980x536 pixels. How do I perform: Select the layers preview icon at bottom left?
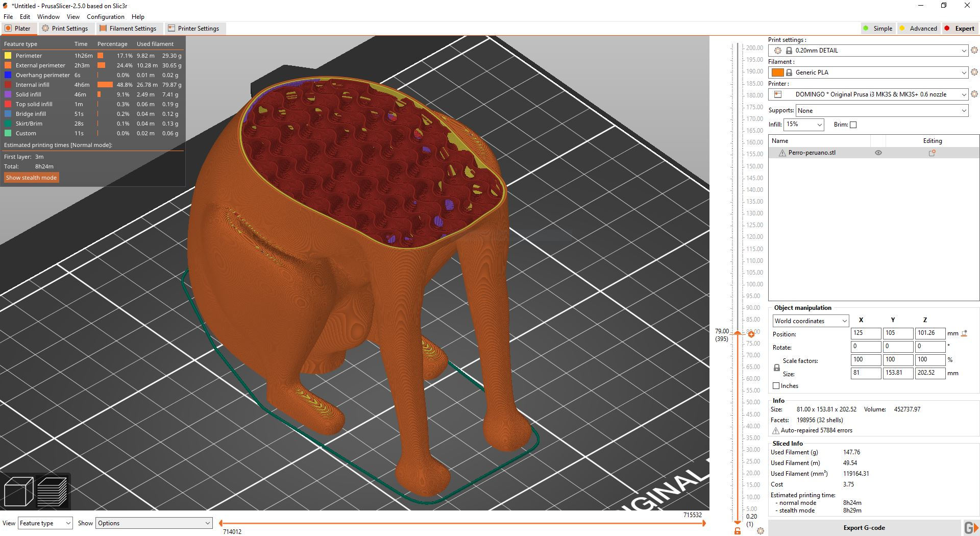(51, 491)
